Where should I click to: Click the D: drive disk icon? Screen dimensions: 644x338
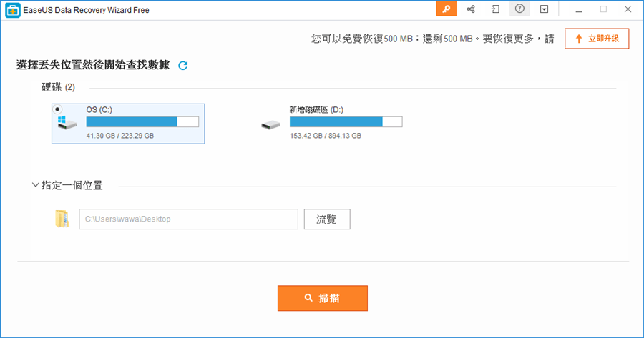[x=270, y=125]
